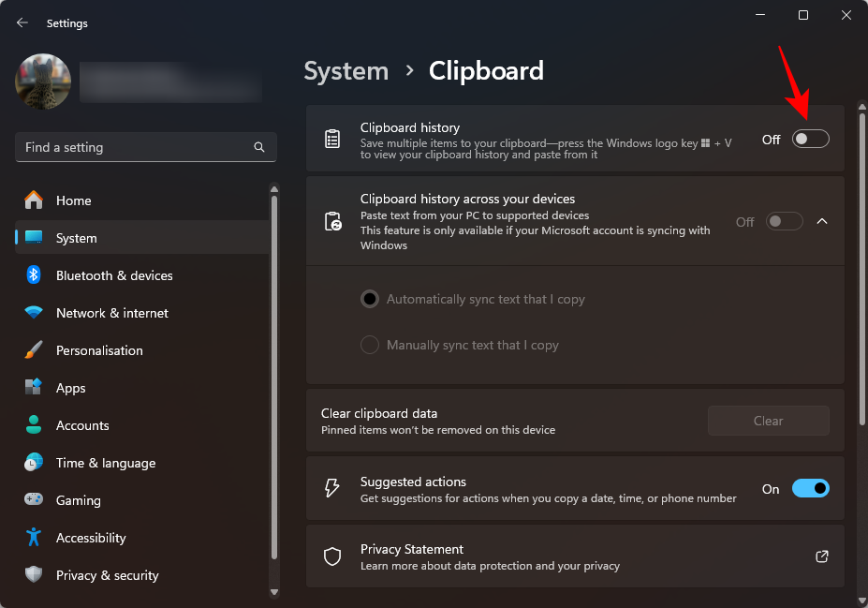Click the Network & internet Wi-Fi icon
The image size is (868, 608).
pyautogui.click(x=34, y=313)
